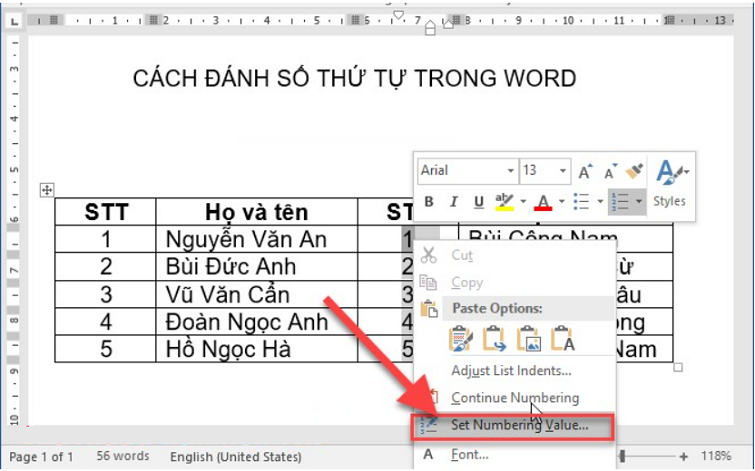The height and width of the screenshot is (471, 755).
Task: Toggle Italic formatting in mini toolbar
Action: point(453,202)
